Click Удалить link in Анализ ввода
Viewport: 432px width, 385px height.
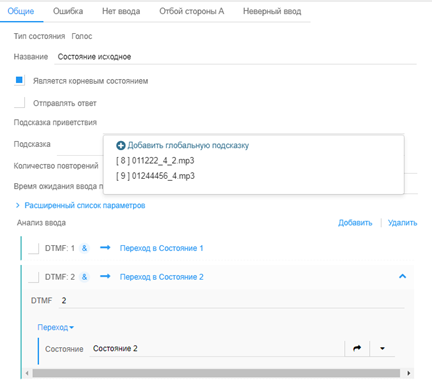click(x=402, y=223)
